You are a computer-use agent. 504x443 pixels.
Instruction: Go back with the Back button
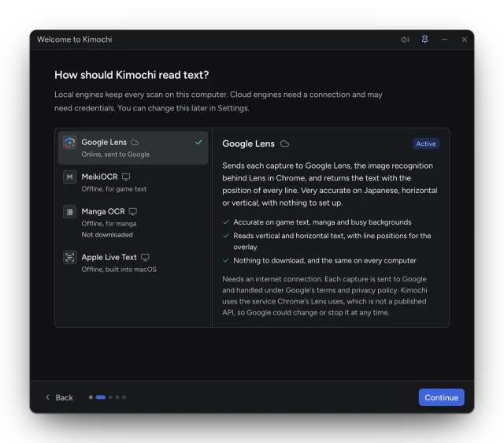click(60, 397)
